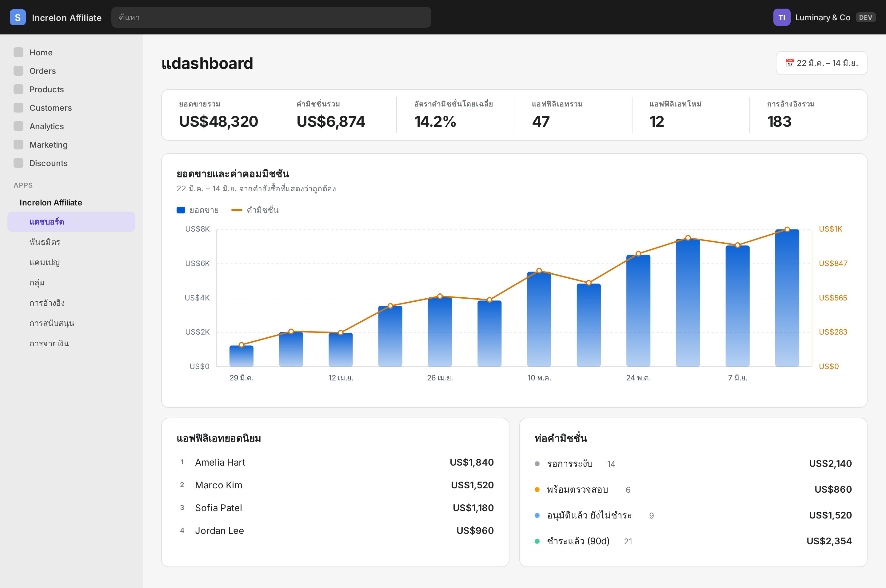This screenshot has width=886, height=588.
Task: Click the คำมิชชั่นรวม US$6,874 stat
Action: pos(337,115)
